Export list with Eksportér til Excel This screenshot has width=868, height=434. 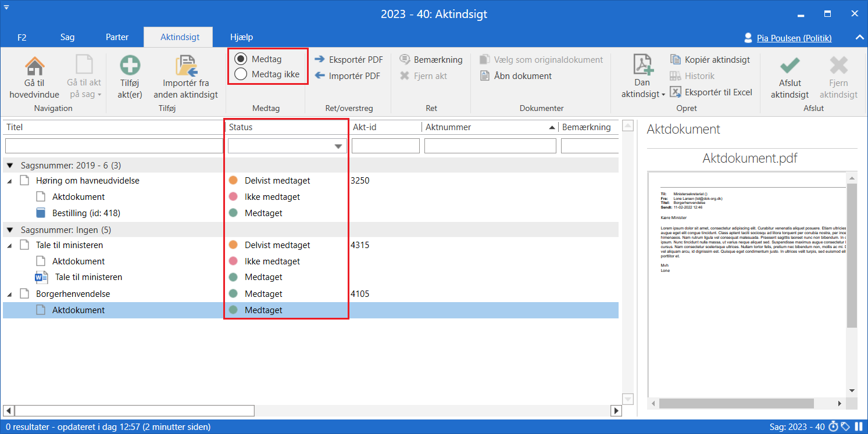click(711, 92)
